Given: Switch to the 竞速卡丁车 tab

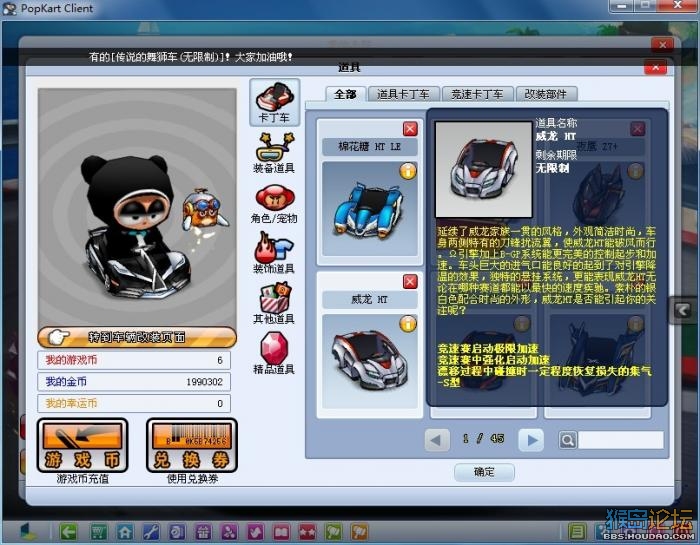Looking at the screenshot, I should [477, 94].
